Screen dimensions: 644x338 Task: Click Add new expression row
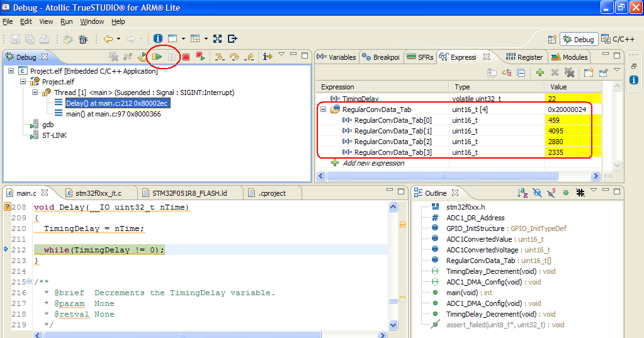pyautogui.click(x=373, y=163)
